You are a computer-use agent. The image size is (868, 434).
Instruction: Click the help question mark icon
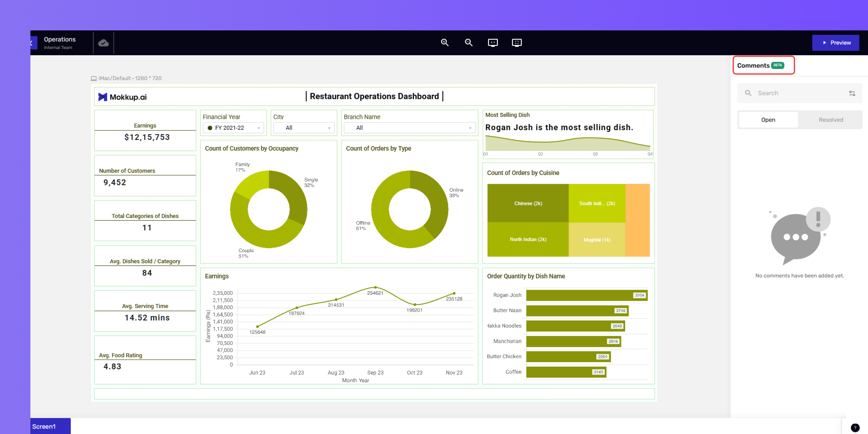pyautogui.click(x=855, y=428)
